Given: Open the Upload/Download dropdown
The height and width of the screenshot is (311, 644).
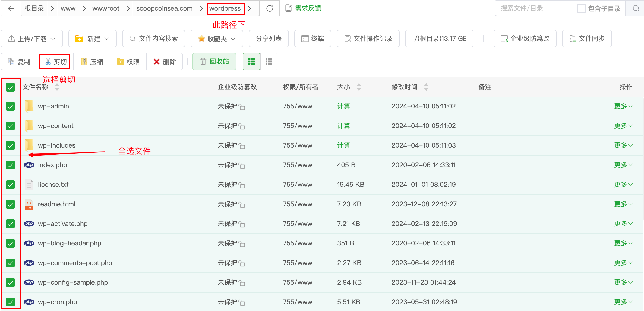Looking at the screenshot, I should point(32,39).
